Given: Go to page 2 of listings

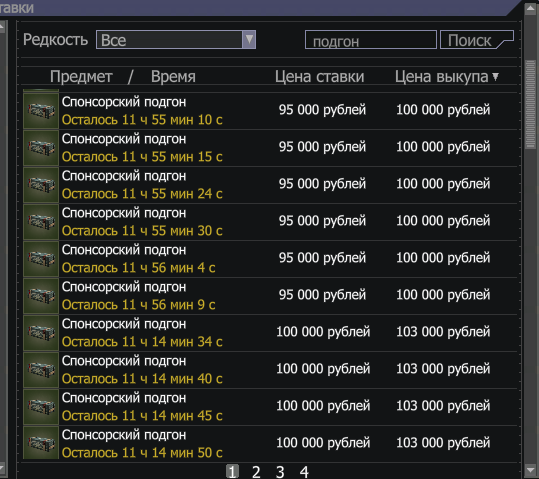Looking at the screenshot, I should point(256,472).
